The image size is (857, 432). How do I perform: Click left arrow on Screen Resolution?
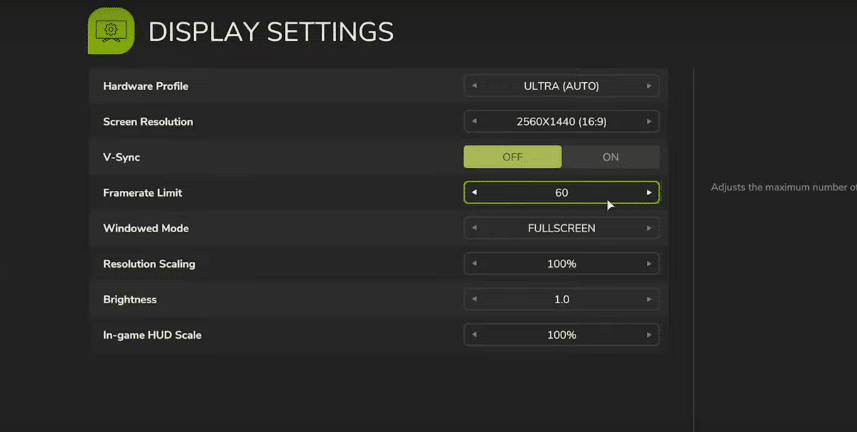pyautogui.click(x=474, y=122)
